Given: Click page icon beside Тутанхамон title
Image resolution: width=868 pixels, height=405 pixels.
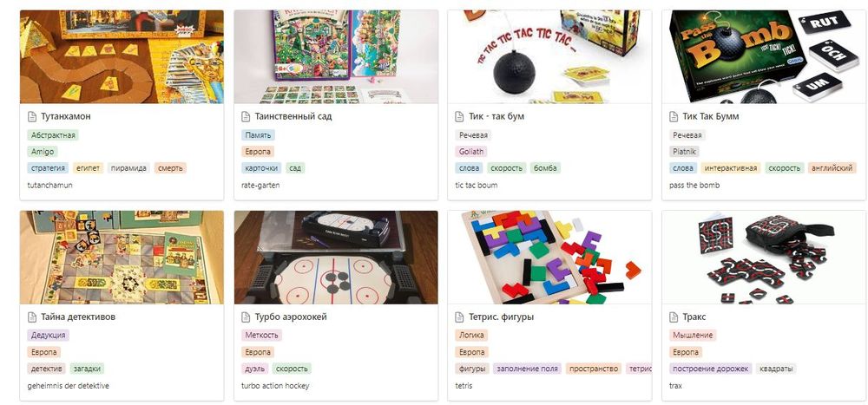Looking at the screenshot, I should [32, 117].
